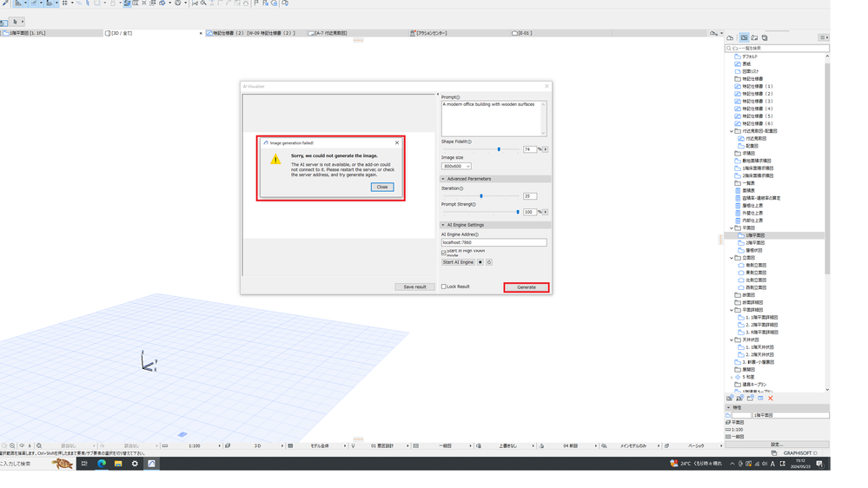868x488 pixels.
Task: Click the Start AI Engine button
Action: 458,262
